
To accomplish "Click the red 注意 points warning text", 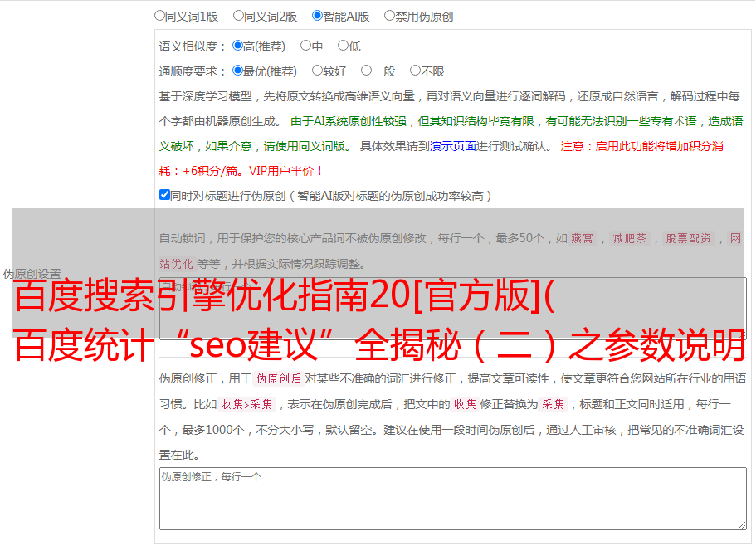I will pos(441,158).
